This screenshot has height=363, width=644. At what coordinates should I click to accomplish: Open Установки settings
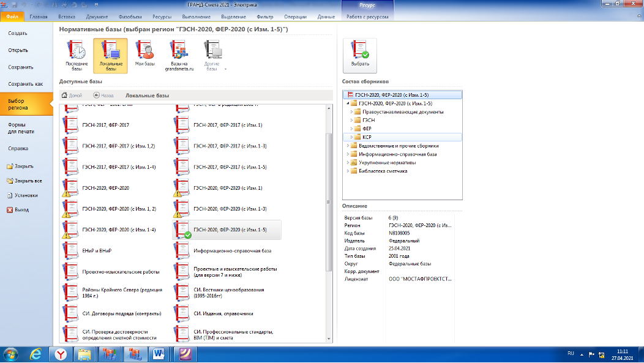pos(23,195)
